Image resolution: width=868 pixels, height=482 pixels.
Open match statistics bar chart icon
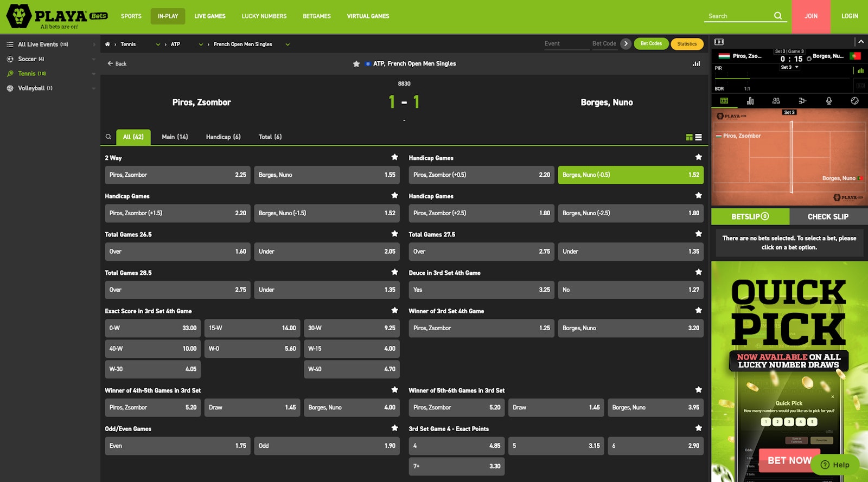pos(696,63)
